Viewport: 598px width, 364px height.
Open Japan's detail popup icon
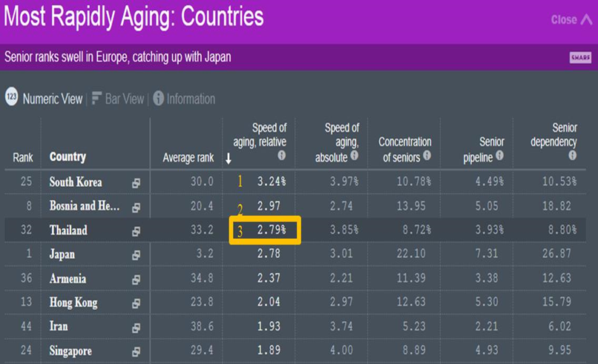coord(137,255)
